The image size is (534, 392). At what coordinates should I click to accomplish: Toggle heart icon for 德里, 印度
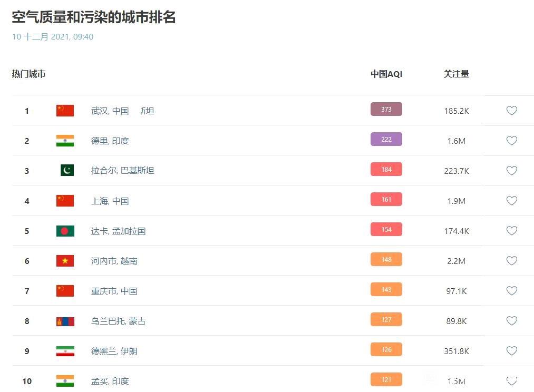(x=511, y=141)
